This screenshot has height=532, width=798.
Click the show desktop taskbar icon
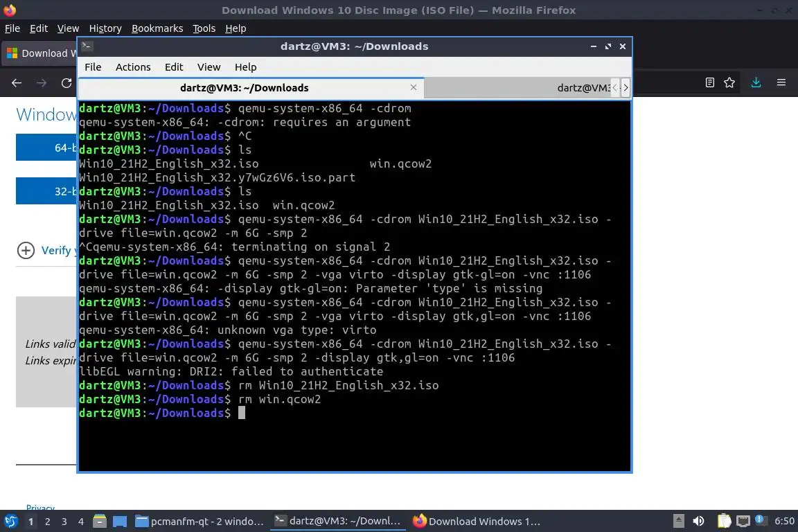click(120, 522)
